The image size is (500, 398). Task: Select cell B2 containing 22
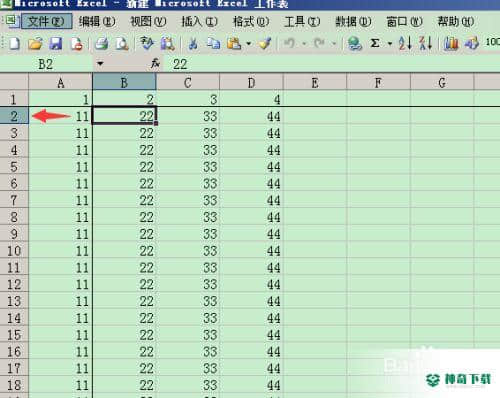coord(124,116)
